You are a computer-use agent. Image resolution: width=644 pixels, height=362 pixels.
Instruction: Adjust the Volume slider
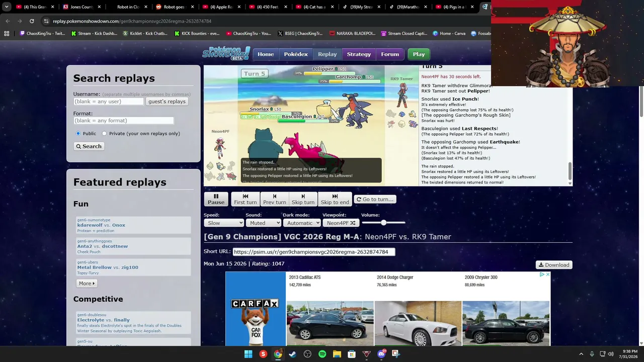[x=383, y=223]
